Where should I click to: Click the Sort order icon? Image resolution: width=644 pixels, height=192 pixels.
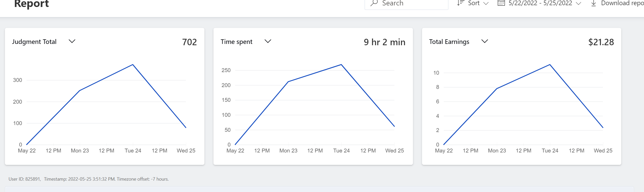[x=461, y=3]
